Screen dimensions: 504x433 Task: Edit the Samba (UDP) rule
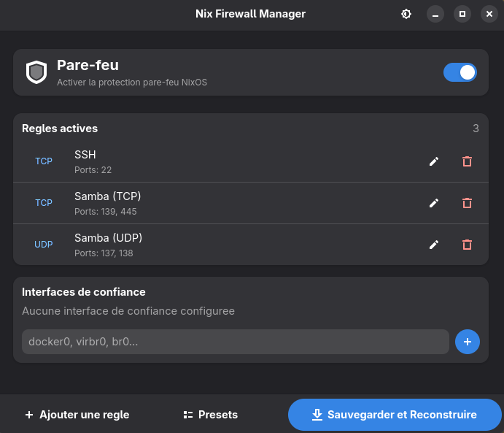tap(434, 245)
